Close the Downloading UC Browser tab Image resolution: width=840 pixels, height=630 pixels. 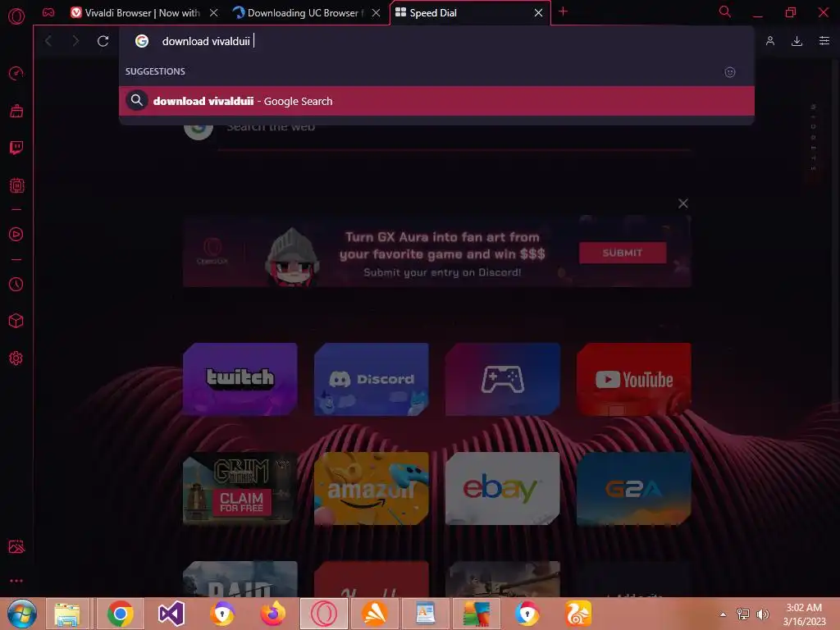click(x=376, y=13)
